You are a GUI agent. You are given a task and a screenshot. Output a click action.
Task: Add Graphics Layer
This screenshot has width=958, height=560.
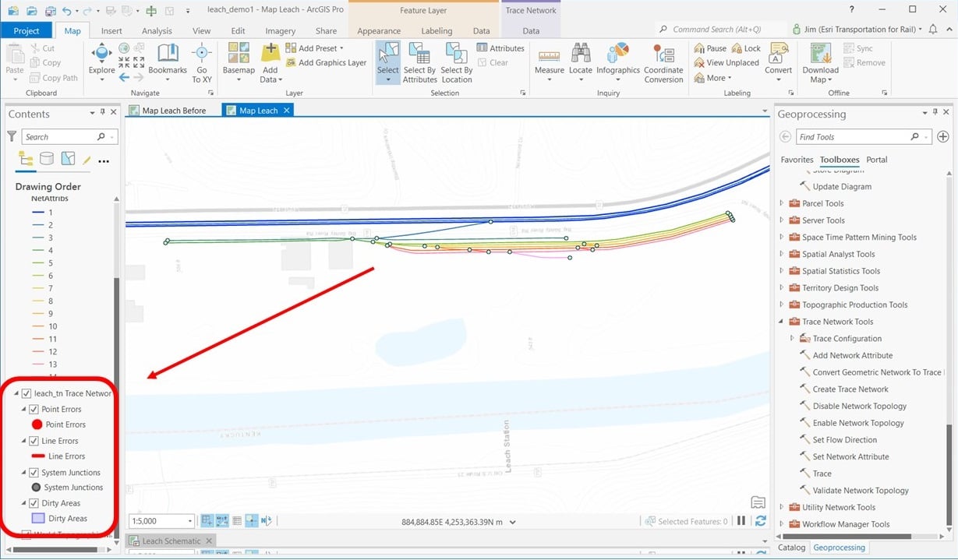click(x=326, y=63)
